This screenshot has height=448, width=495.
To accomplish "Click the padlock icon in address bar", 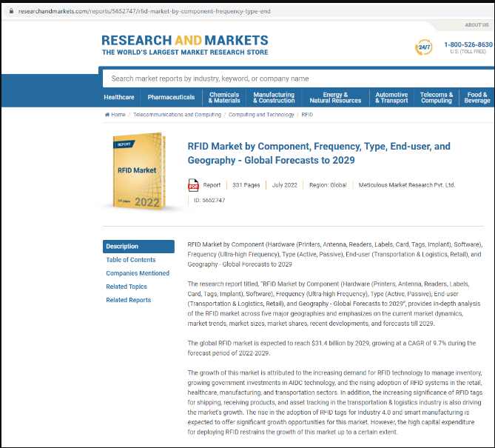I will (x=11, y=11).
